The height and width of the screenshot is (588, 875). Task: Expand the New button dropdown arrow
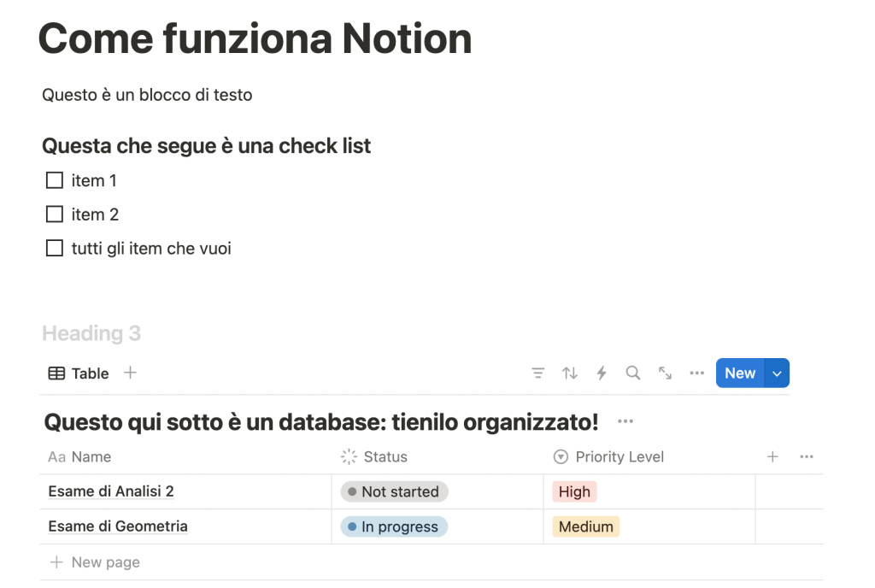coord(777,373)
